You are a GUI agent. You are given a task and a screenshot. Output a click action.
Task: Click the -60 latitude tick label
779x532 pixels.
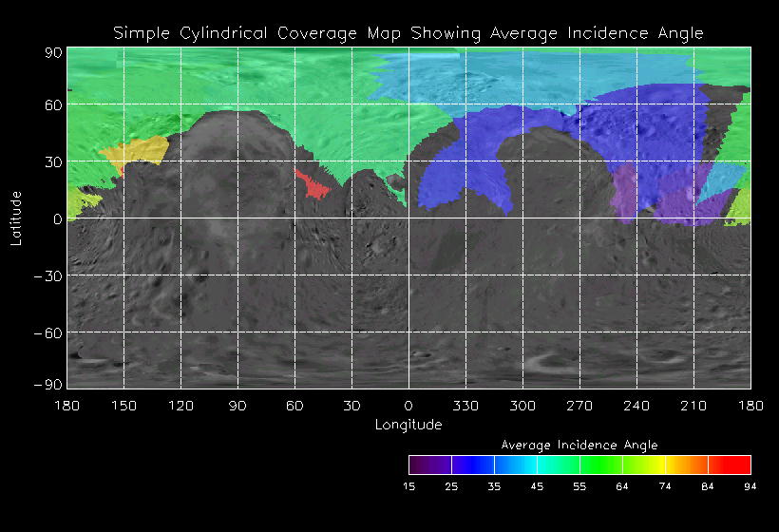49,332
